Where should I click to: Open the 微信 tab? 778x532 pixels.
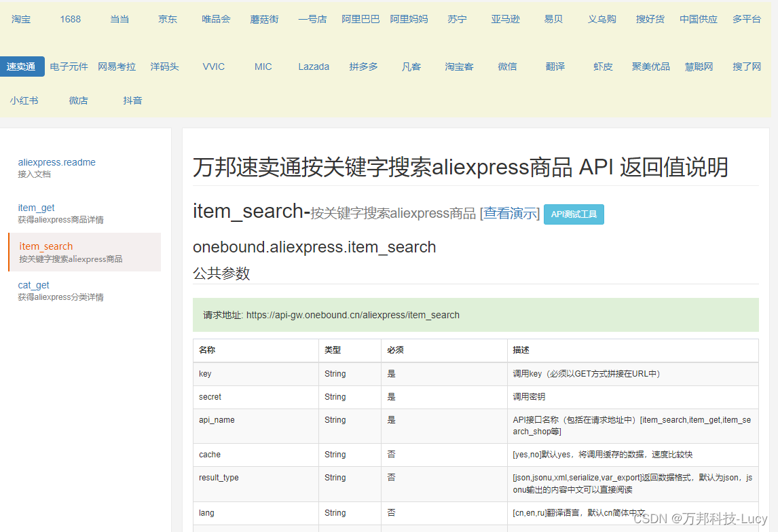click(x=508, y=66)
